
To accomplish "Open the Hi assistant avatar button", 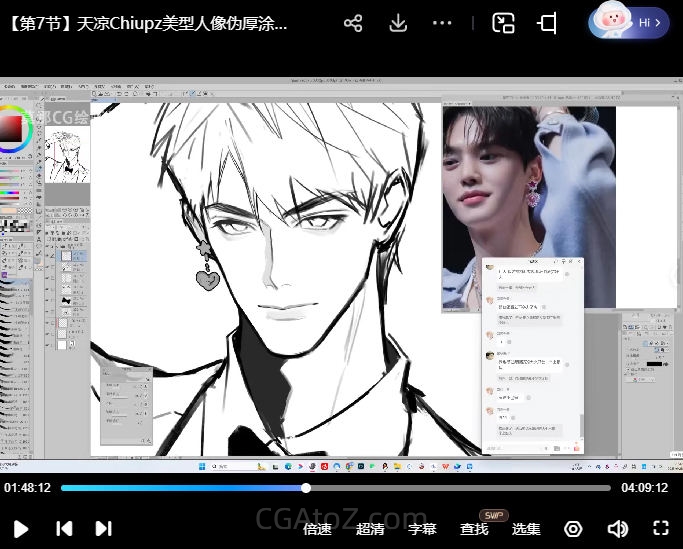I will click(x=629, y=22).
